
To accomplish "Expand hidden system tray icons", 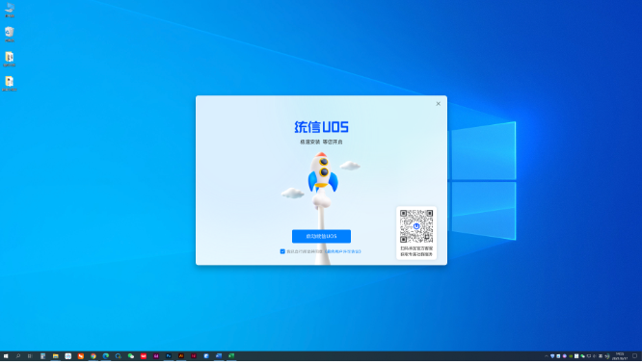I will pyautogui.click(x=547, y=356).
